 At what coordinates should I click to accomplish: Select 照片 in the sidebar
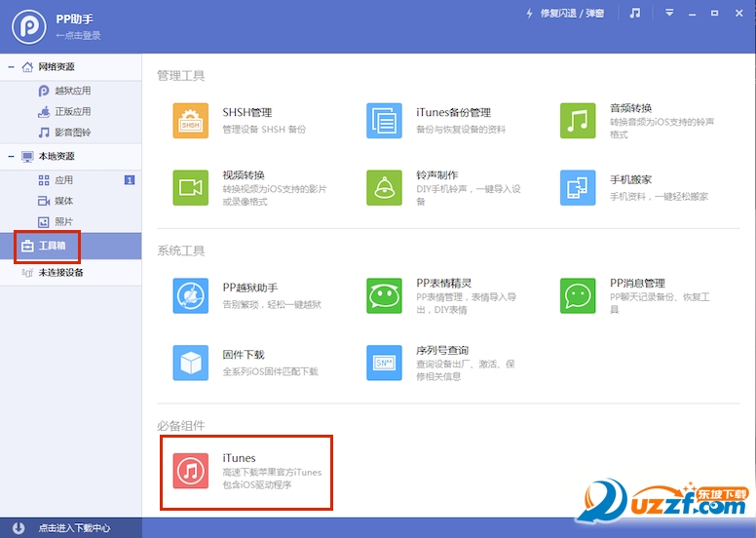[71, 221]
